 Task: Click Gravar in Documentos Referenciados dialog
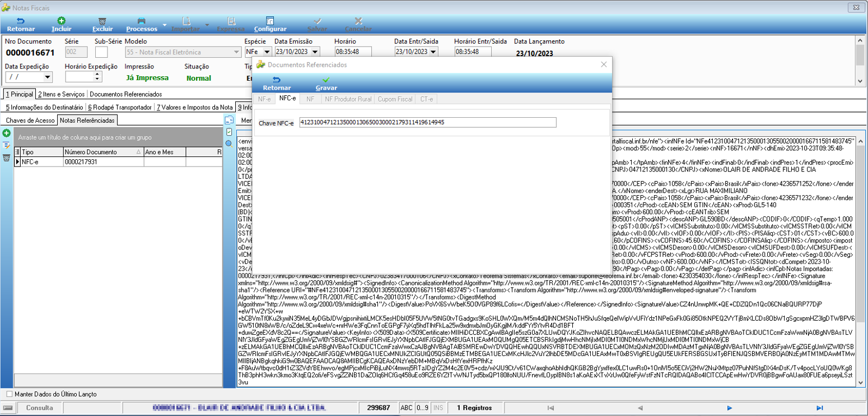click(x=326, y=84)
